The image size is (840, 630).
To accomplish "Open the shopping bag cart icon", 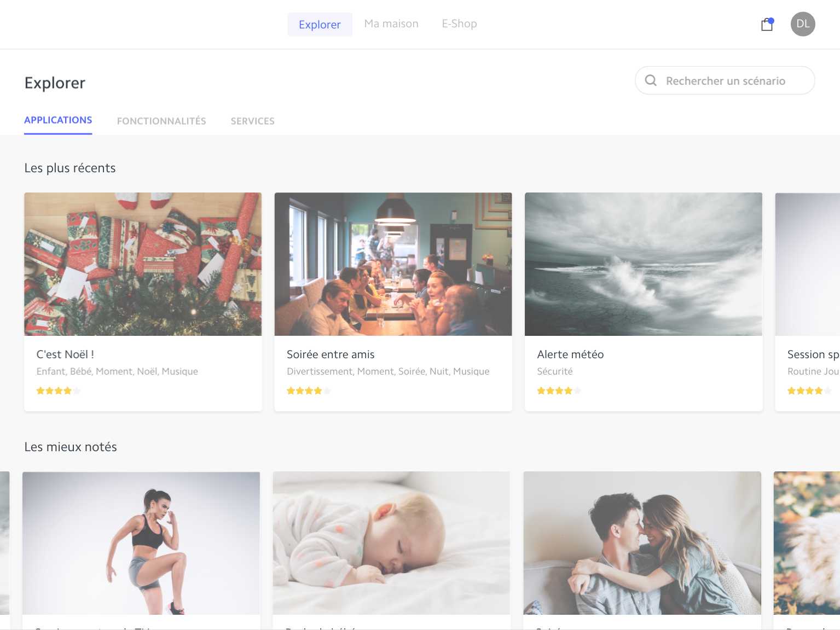I will (767, 24).
